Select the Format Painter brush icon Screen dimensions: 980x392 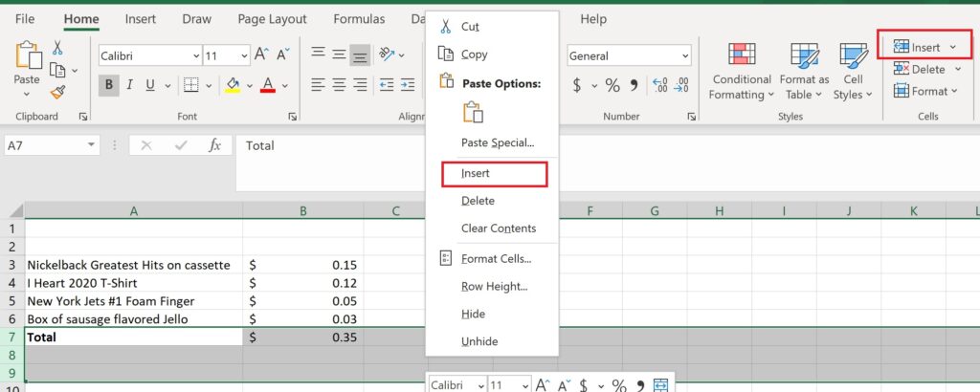click(58, 93)
